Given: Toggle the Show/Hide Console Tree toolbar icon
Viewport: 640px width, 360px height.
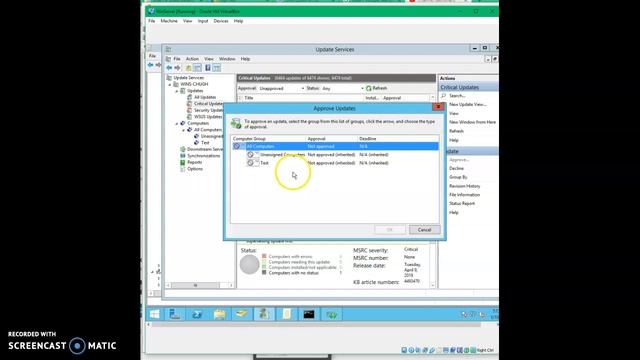Looking at the screenshot, I should [198, 68].
